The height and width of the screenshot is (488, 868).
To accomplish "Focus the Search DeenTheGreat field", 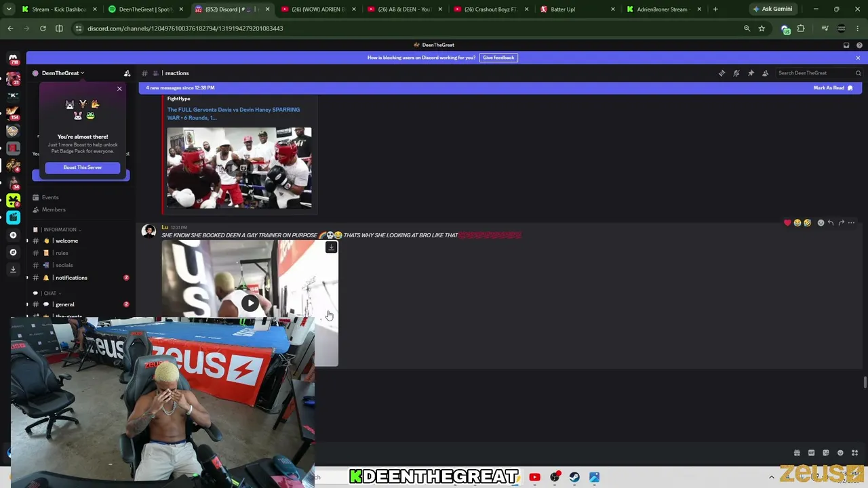I will 819,73.
